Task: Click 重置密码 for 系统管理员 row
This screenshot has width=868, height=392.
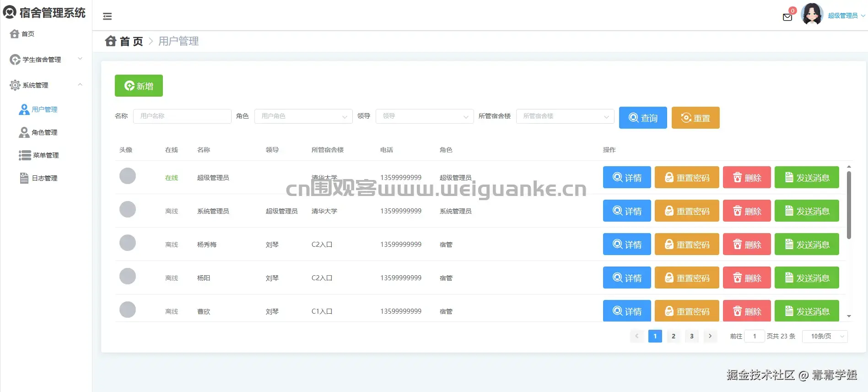Action: pos(687,211)
